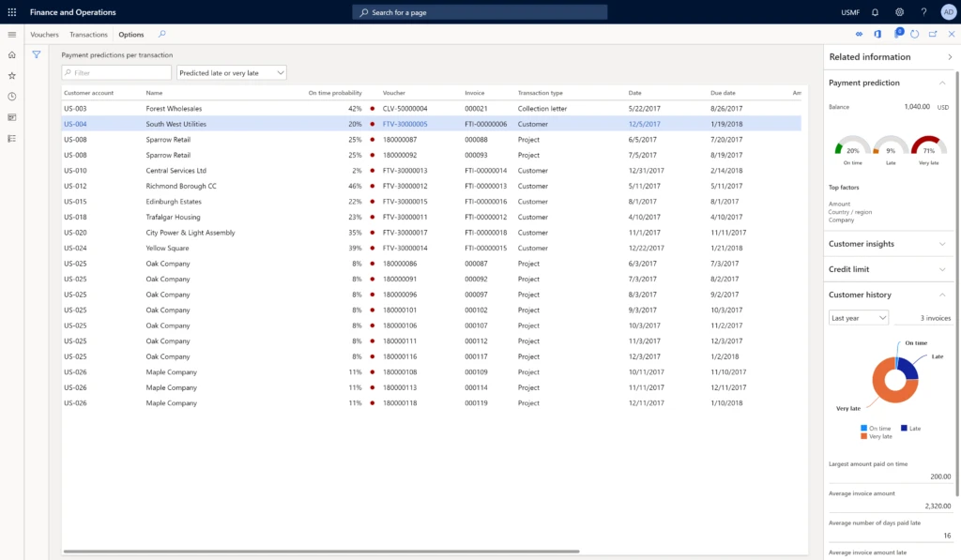This screenshot has width=961, height=560.
Task: Open the Settings gear icon
Action: [x=899, y=11]
